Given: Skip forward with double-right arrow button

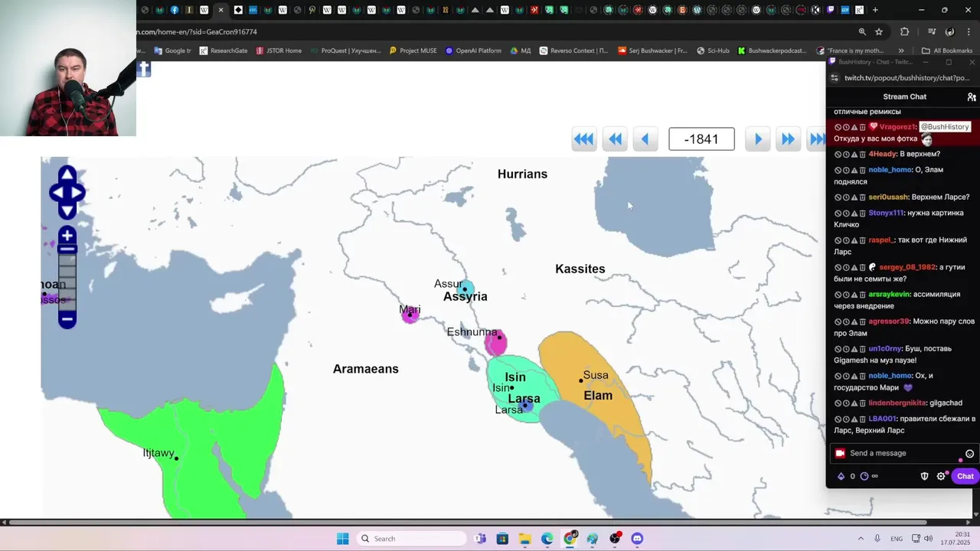Looking at the screenshot, I should tap(788, 139).
